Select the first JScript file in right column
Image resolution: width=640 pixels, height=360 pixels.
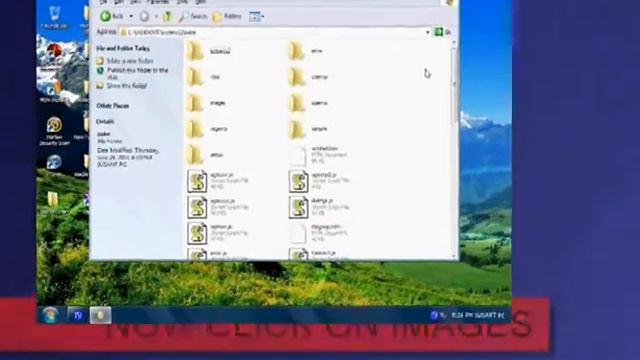click(298, 181)
